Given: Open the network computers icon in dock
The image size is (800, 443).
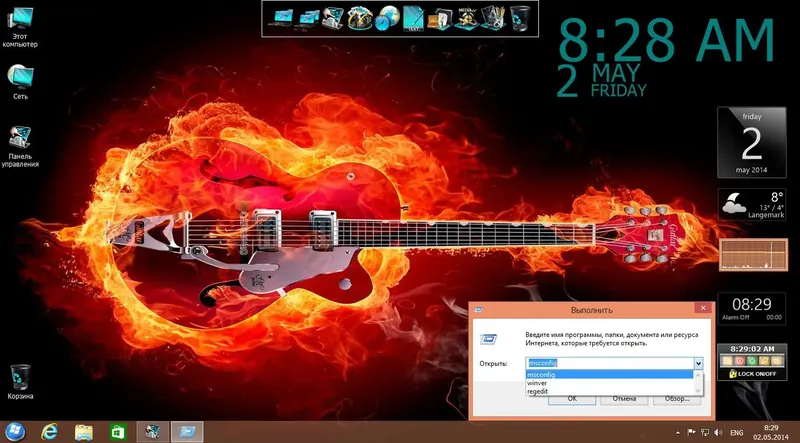Looking at the screenshot, I should point(308,19).
